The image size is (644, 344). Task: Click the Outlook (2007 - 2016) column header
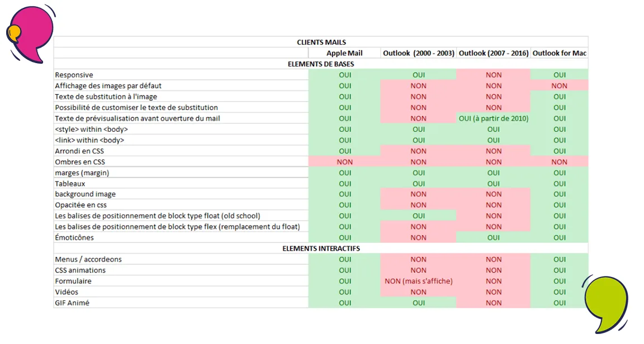pos(493,53)
